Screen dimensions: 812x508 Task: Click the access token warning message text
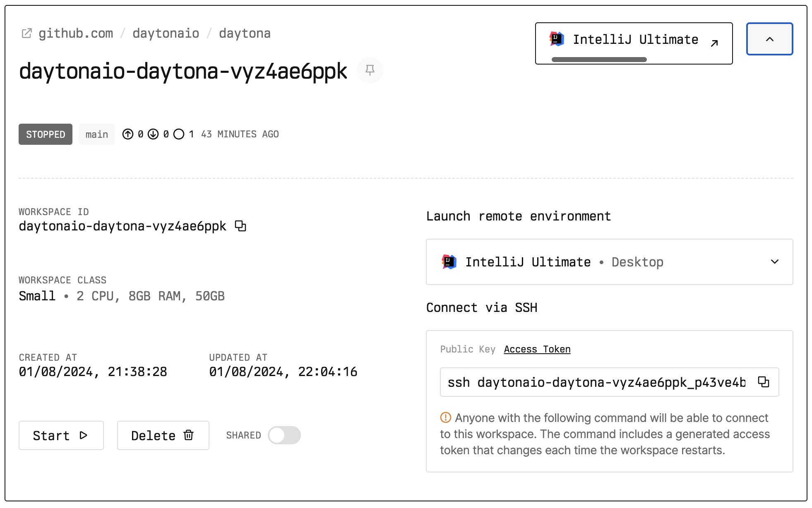[605, 434]
